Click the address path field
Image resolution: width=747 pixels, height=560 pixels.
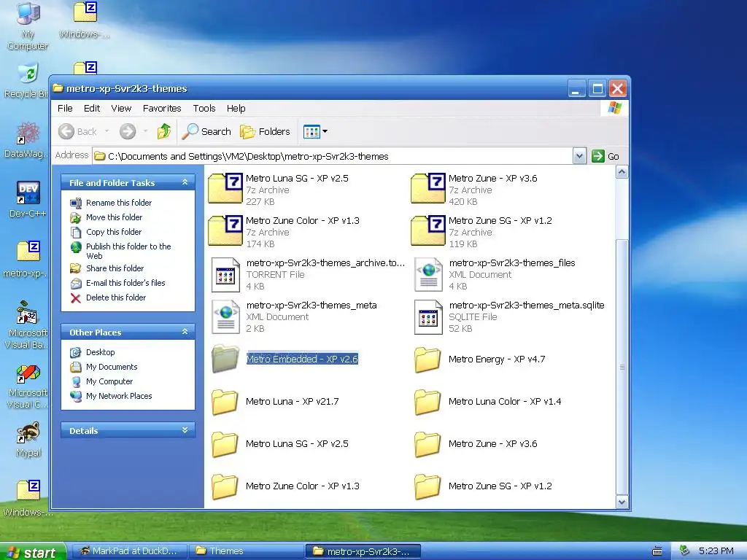333,156
